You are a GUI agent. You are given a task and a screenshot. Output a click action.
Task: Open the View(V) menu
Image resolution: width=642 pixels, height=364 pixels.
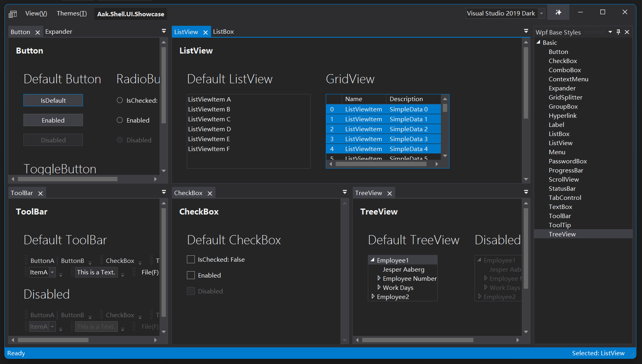36,13
